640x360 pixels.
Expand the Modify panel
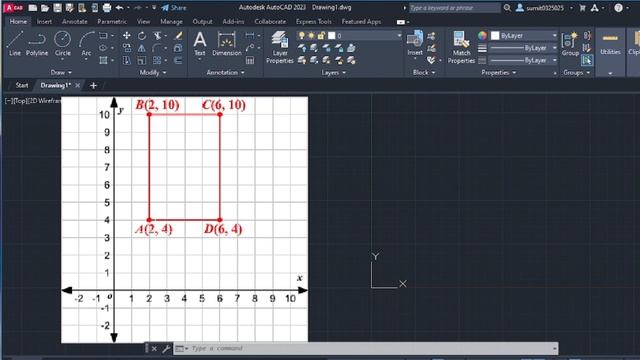[x=153, y=72]
